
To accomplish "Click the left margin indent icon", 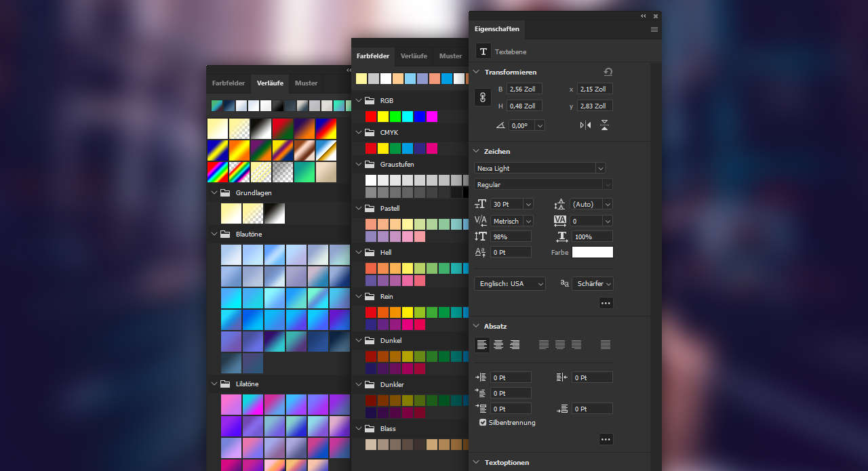I will pos(481,377).
